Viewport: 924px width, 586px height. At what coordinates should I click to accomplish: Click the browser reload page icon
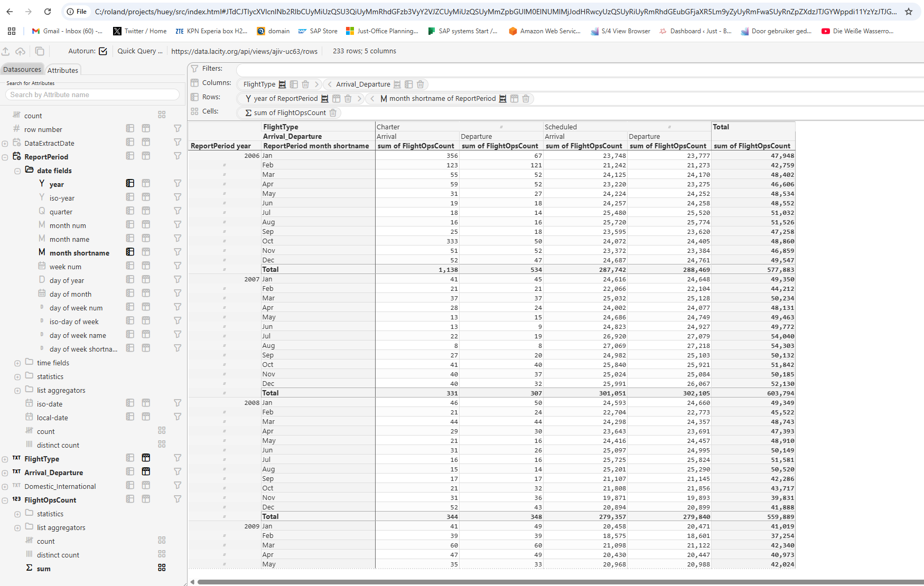[x=48, y=12]
